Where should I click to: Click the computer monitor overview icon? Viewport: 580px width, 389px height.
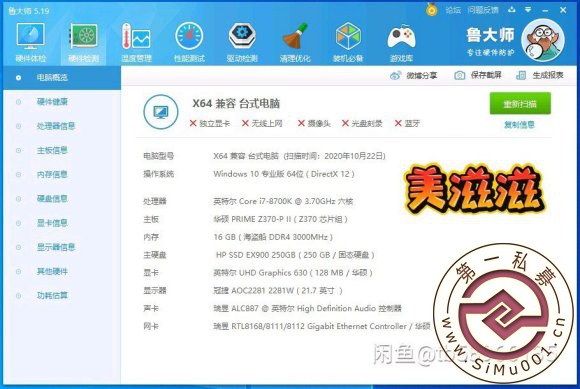pyautogui.click(x=161, y=112)
